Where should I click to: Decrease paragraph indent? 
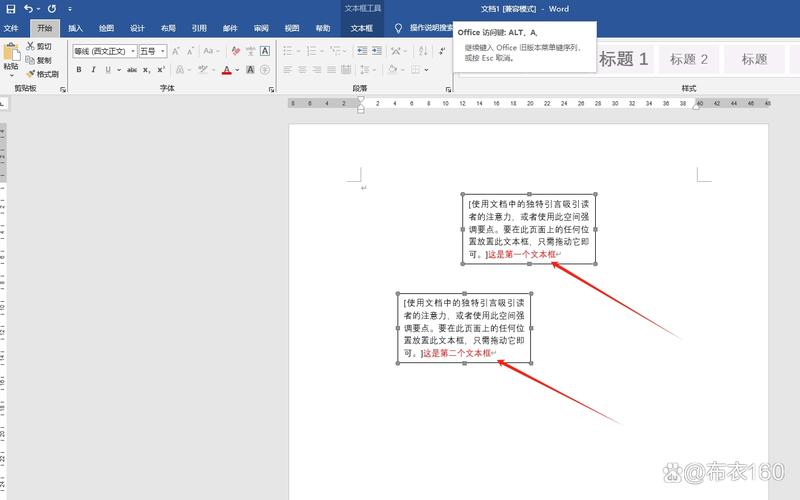[362, 51]
